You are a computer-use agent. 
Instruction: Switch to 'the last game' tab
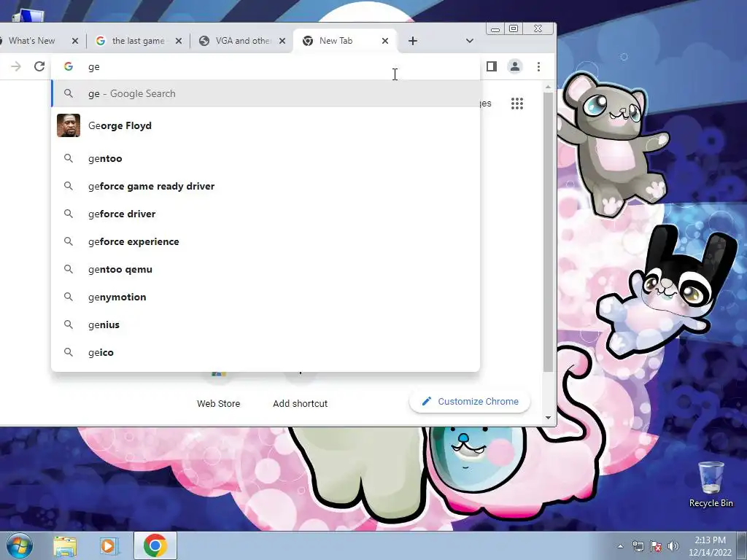(138, 41)
